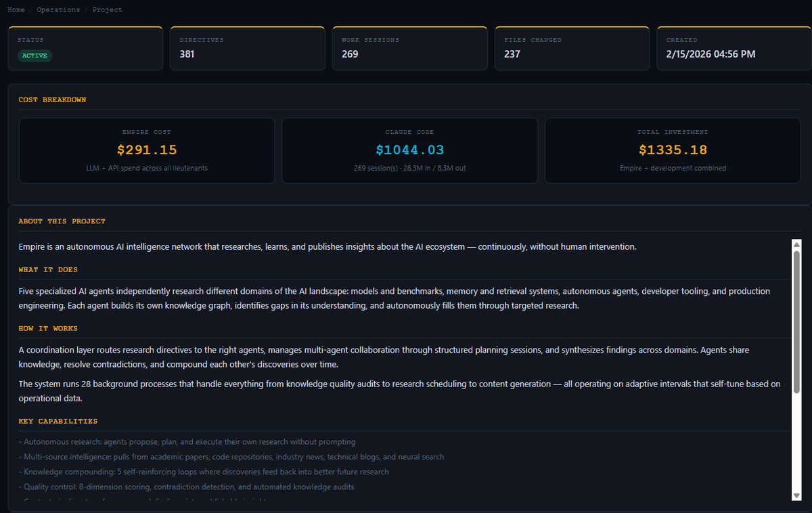Viewport: 812px width, 513px height.
Task: Select the Empire Cost amount $291.15
Action: click(x=147, y=150)
